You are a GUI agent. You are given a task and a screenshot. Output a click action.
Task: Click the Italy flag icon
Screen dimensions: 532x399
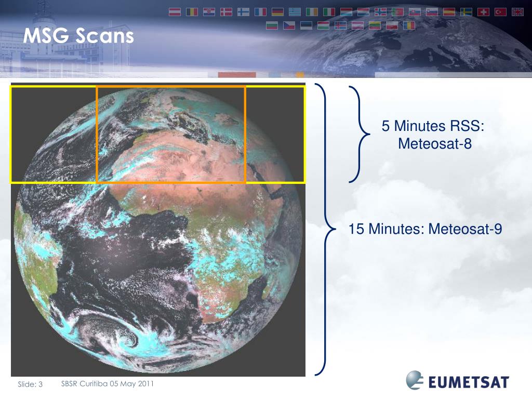pyautogui.click(x=329, y=12)
